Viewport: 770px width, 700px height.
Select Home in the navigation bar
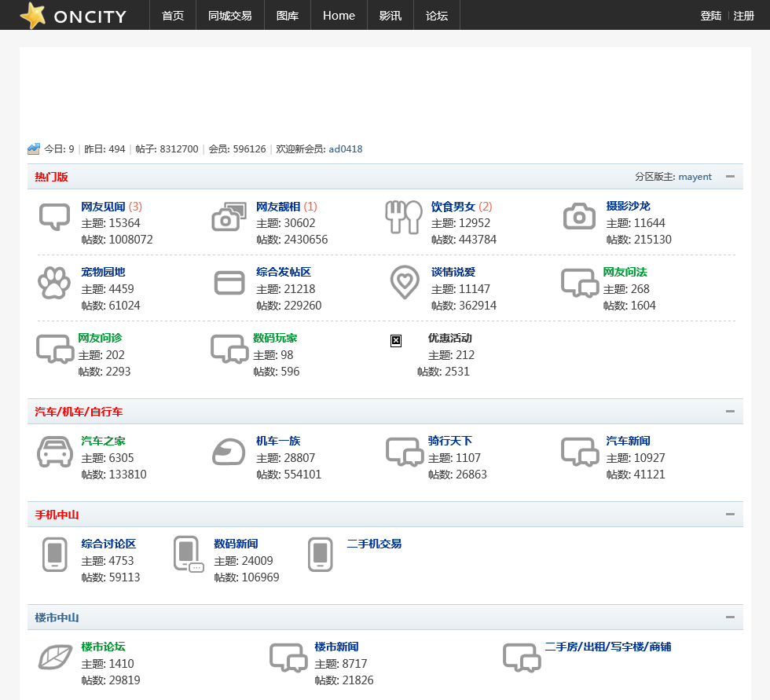[339, 16]
